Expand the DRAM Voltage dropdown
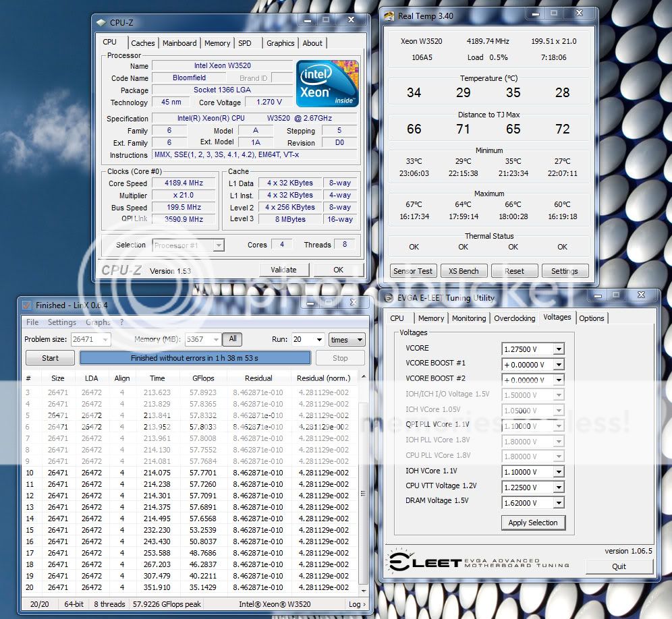Screen dimensions: 672x619 pyautogui.click(x=559, y=503)
